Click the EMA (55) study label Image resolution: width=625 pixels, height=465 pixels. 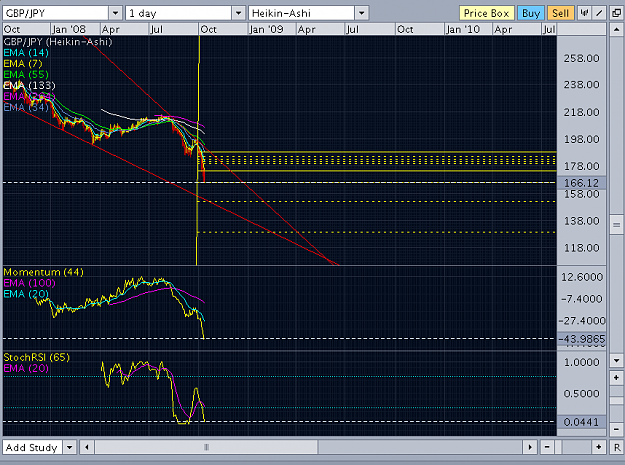pos(26,75)
